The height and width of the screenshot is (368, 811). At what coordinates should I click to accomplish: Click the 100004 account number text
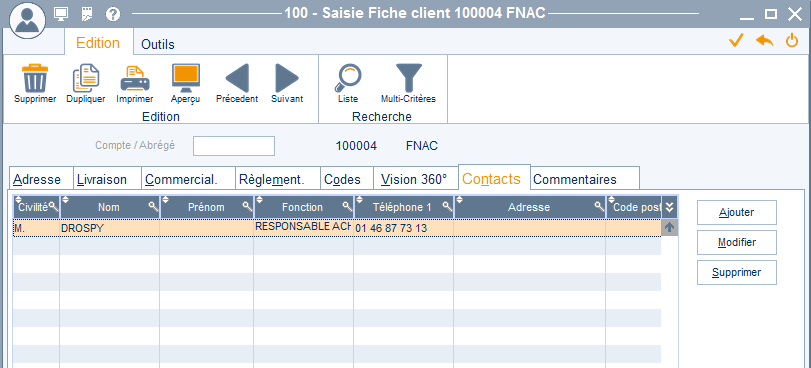pos(356,146)
